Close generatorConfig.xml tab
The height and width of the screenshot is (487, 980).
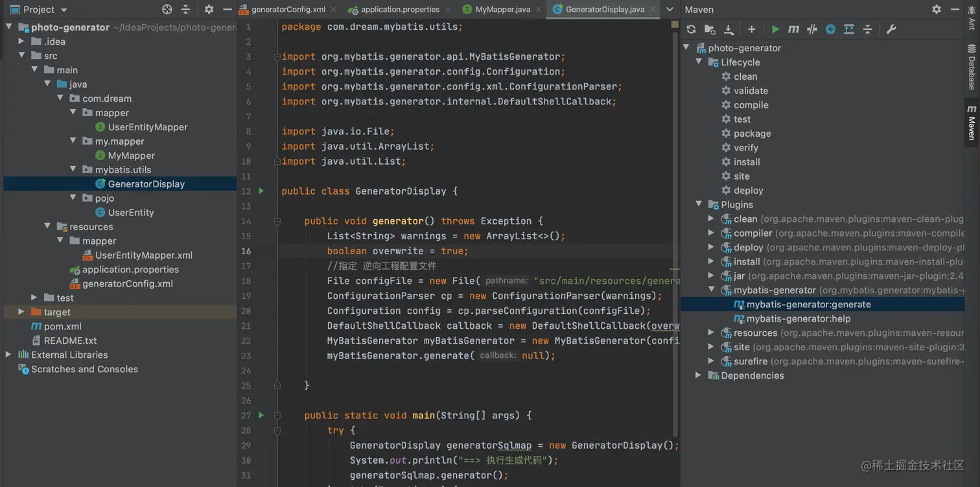pyautogui.click(x=333, y=9)
